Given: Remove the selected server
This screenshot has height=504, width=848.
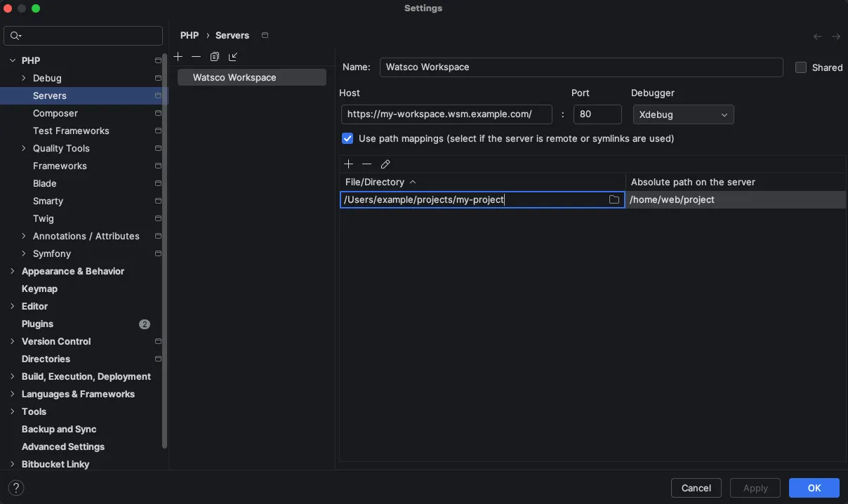Looking at the screenshot, I should (196, 56).
